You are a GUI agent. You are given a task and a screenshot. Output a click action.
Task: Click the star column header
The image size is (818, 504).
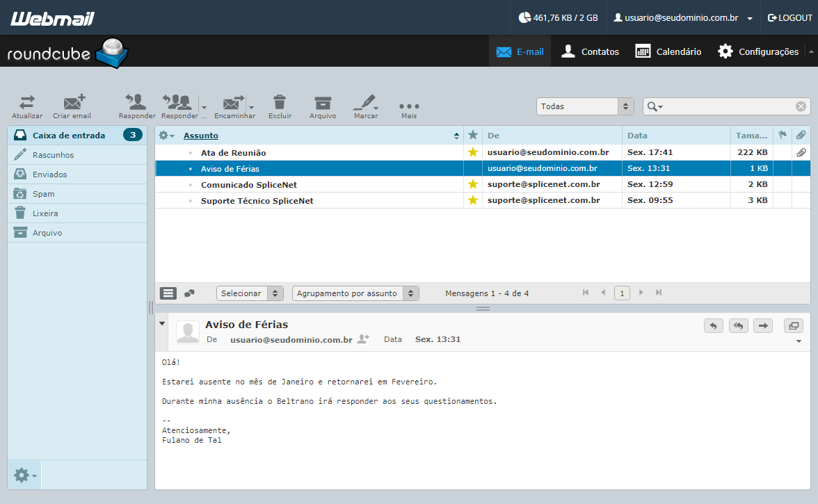pyautogui.click(x=473, y=135)
